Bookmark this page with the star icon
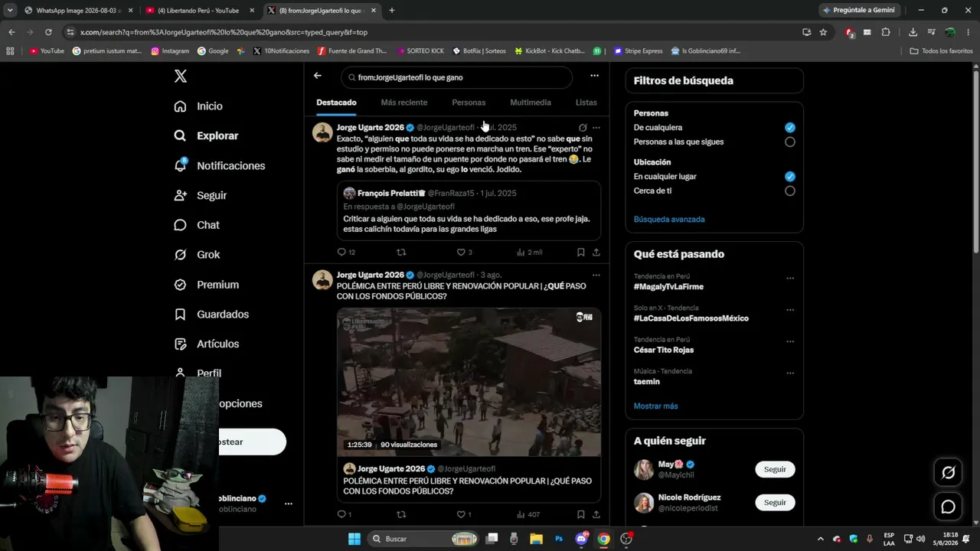The height and width of the screenshot is (551, 980). pyautogui.click(x=823, y=32)
